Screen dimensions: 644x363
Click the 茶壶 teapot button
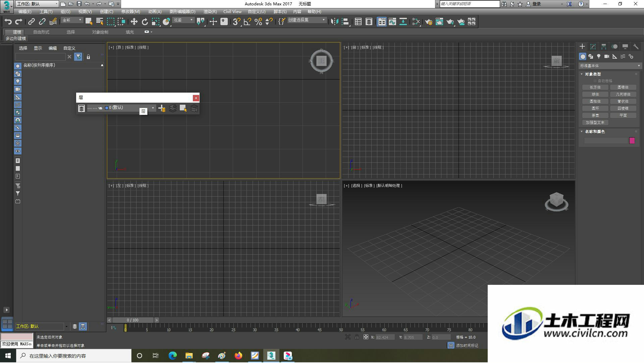coord(595,115)
